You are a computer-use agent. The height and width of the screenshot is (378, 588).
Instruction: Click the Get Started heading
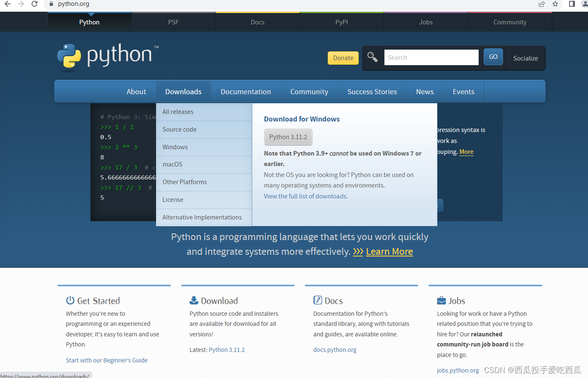(98, 301)
